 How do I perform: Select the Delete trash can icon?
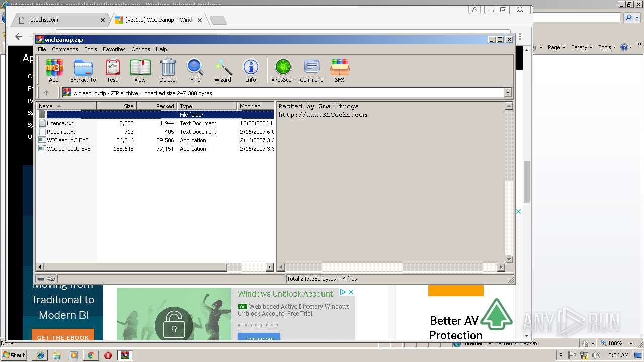point(168,71)
